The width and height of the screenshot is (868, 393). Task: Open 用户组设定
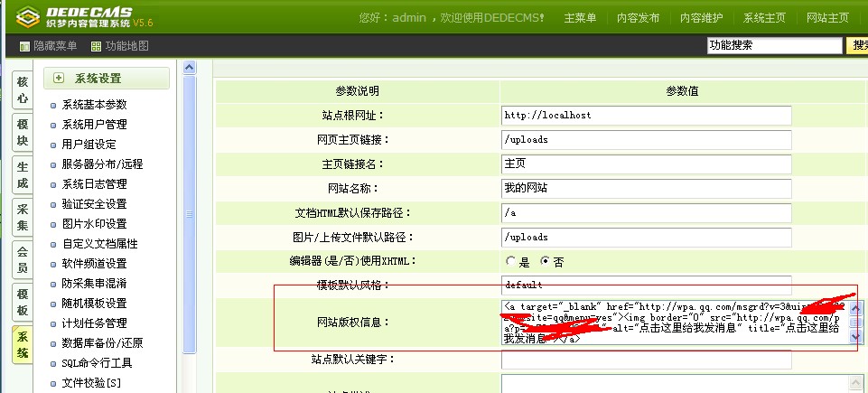point(89,145)
